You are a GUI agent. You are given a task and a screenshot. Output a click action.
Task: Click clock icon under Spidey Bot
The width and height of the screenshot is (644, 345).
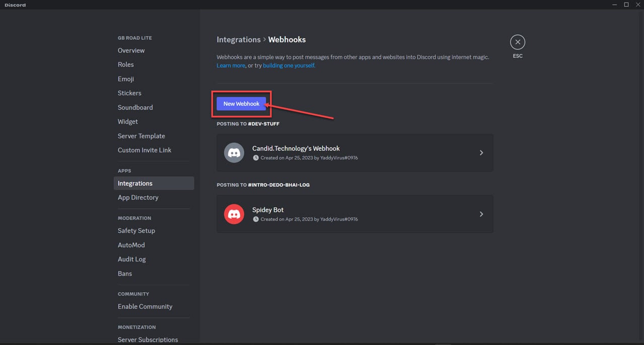(256, 219)
